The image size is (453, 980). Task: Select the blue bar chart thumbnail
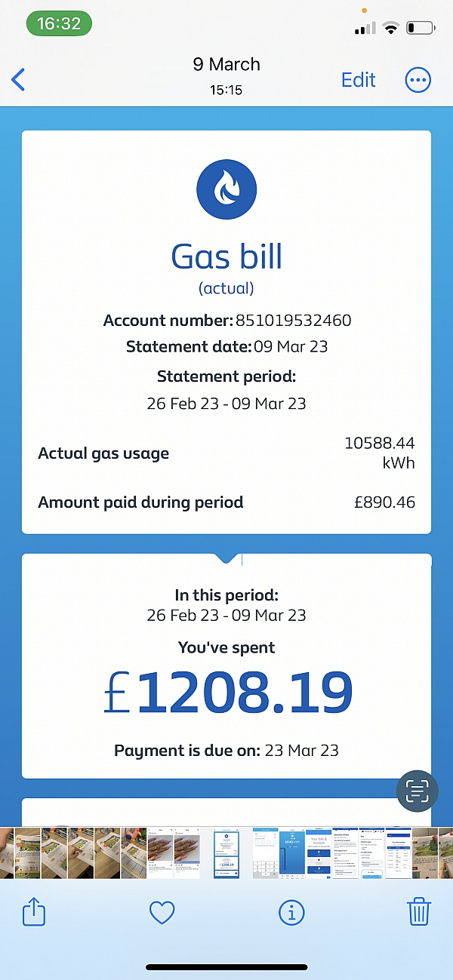coord(292,853)
